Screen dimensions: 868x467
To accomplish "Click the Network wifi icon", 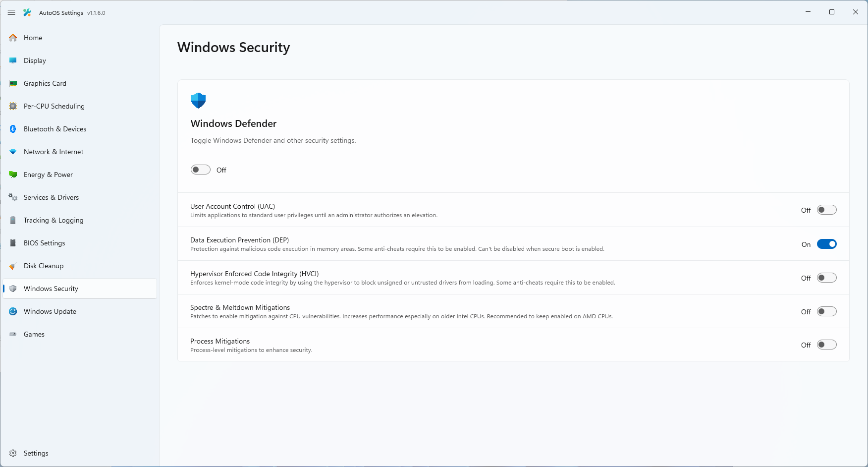I will pyautogui.click(x=13, y=152).
